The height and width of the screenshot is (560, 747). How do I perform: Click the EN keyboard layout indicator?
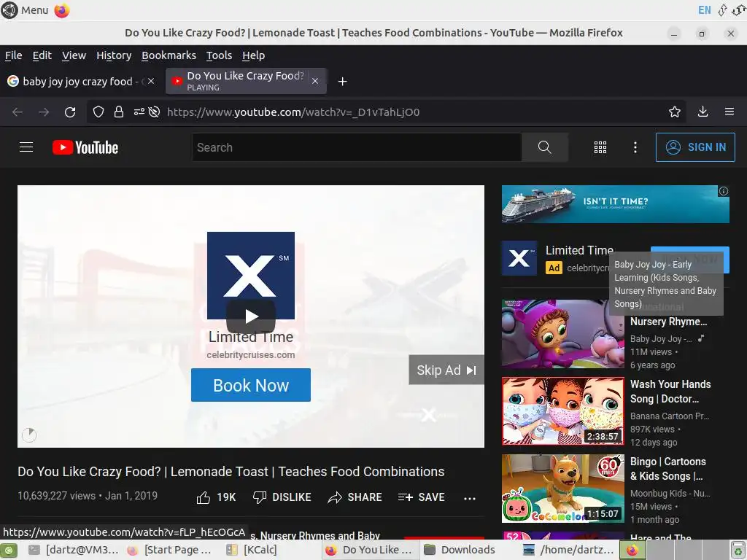tap(704, 10)
